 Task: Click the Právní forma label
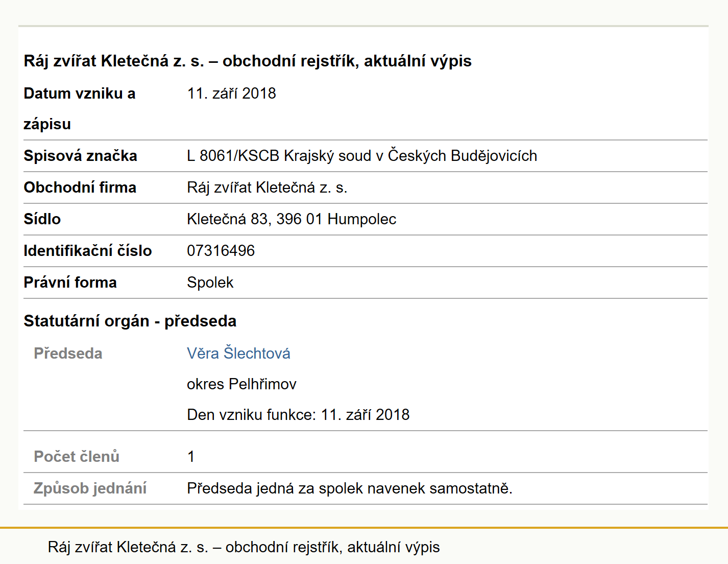tap(70, 283)
